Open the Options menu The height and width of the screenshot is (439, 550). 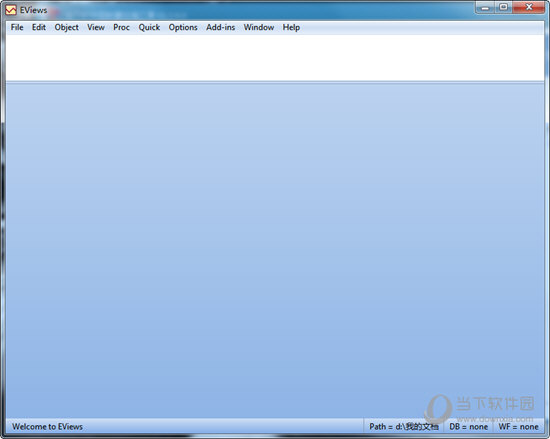pos(183,27)
